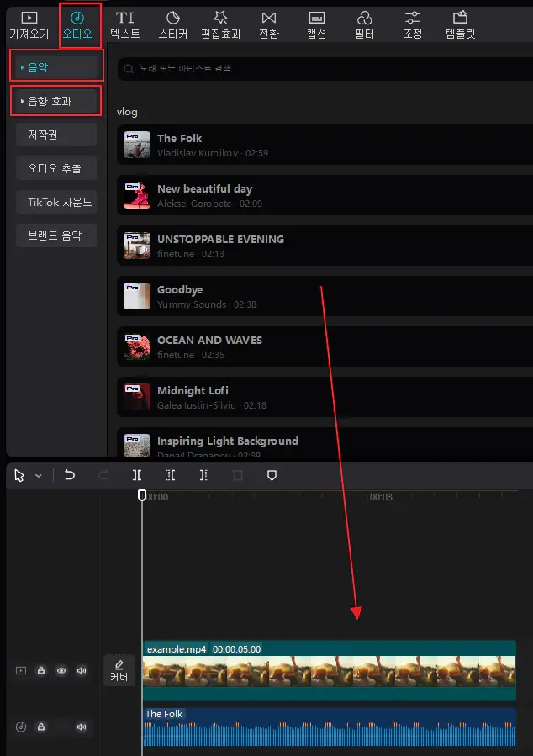Open the 캡션 captions tab
The height and width of the screenshot is (756, 533).
[317, 25]
